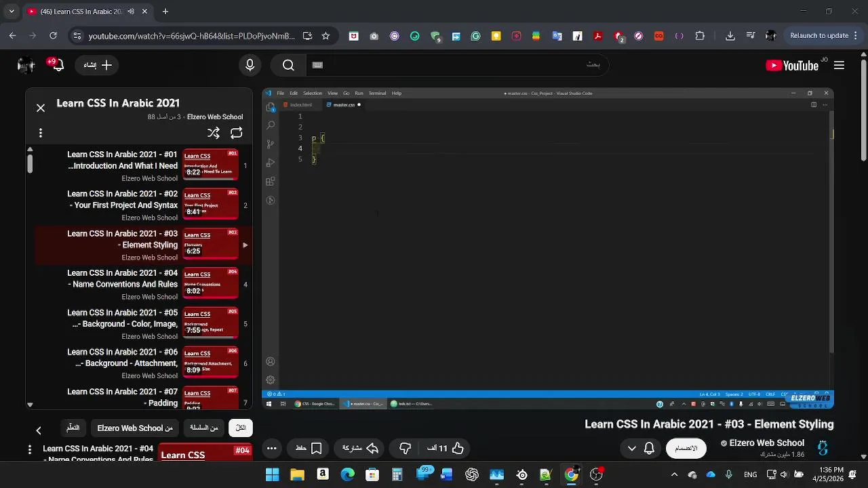The width and height of the screenshot is (868, 488).
Task: Share the video (مشاركة)
Action: [x=360, y=448]
